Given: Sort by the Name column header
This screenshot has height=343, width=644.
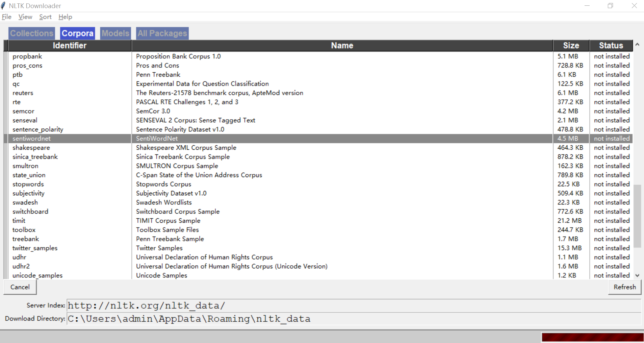Looking at the screenshot, I should [x=342, y=46].
